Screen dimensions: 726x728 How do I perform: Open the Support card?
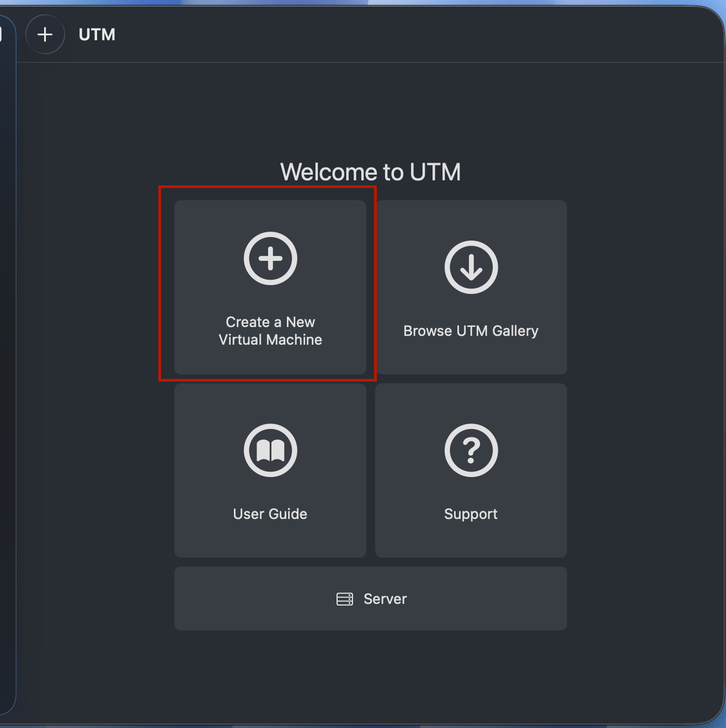pyautogui.click(x=471, y=470)
